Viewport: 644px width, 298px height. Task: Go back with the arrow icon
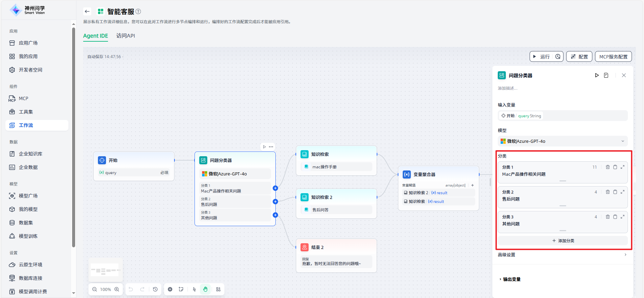pos(87,11)
